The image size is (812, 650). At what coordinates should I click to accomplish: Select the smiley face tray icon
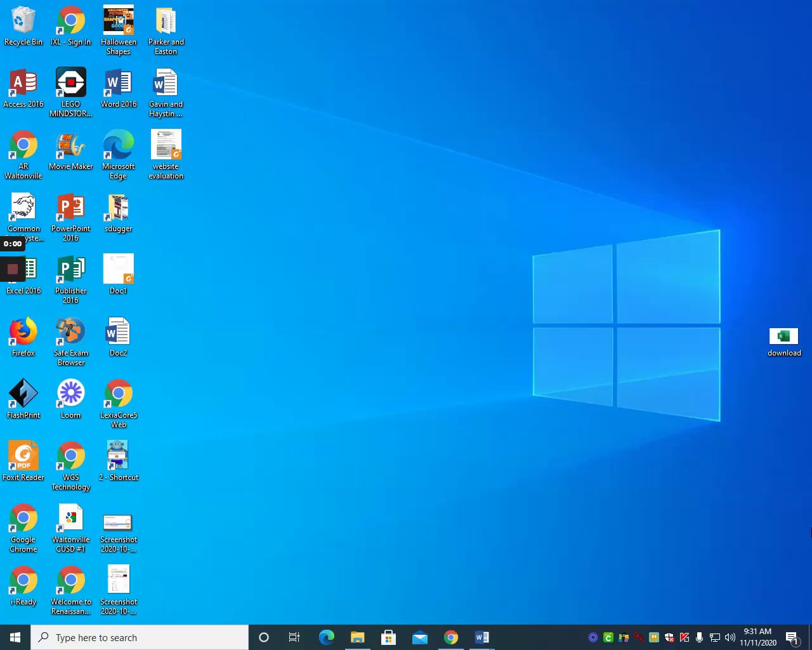click(x=654, y=637)
